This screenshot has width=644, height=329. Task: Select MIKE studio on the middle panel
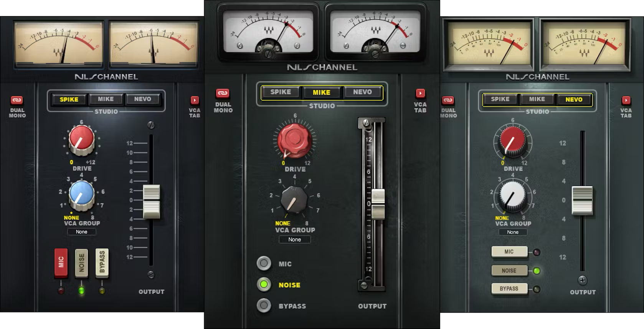pyautogui.click(x=322, y=92)
